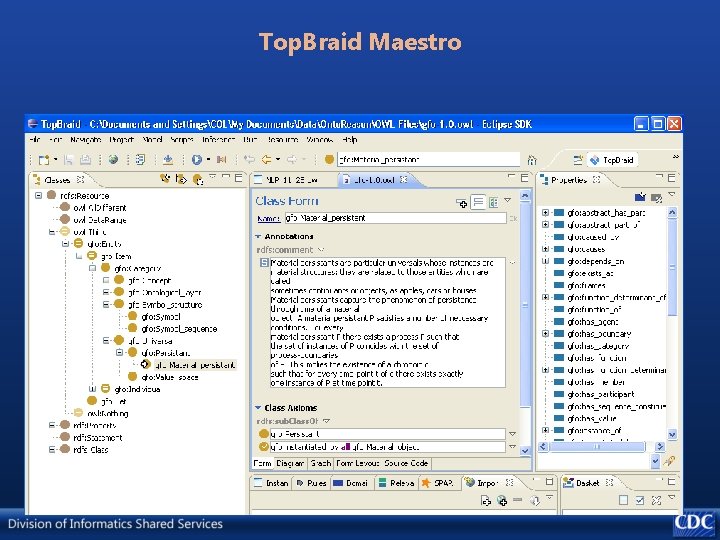Image resolution: width=720 pixels, height=540 pixels.
Task: Maximize the Properties panel
Action: pyautogui.click(x=671, y=178)
